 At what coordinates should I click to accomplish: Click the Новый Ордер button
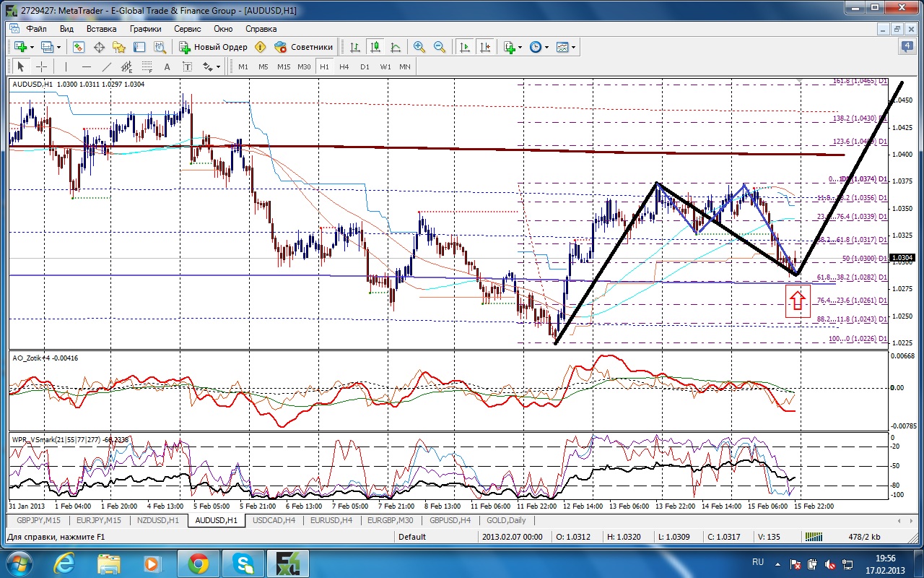[214, 47]
